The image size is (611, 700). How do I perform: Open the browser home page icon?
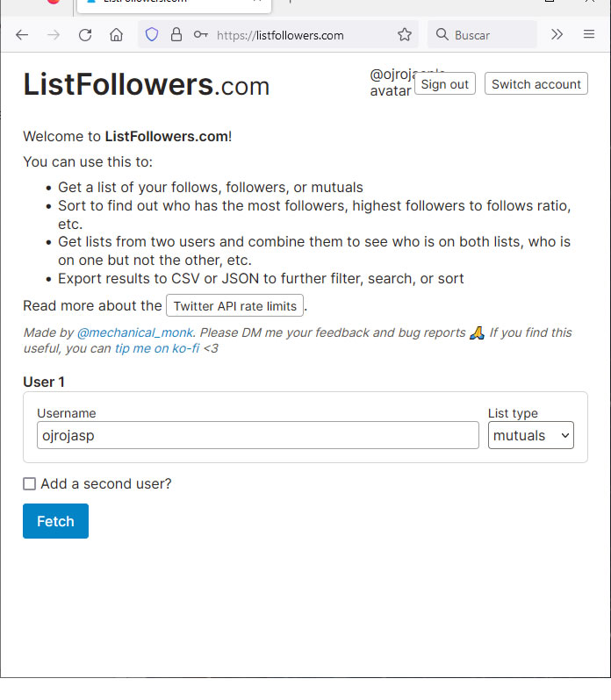click(x=116, y=35)
